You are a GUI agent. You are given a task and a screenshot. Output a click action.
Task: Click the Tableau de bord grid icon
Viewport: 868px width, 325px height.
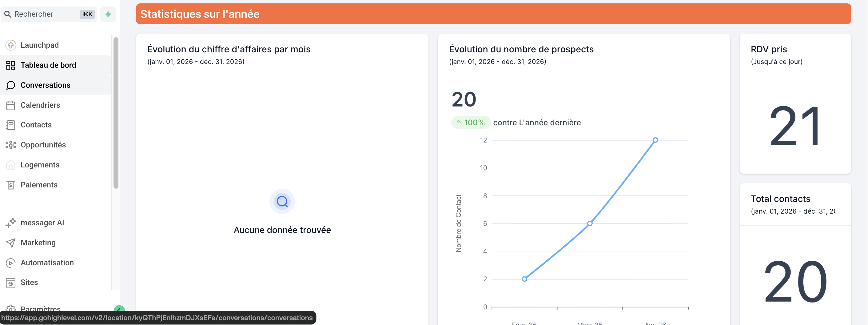11,65
